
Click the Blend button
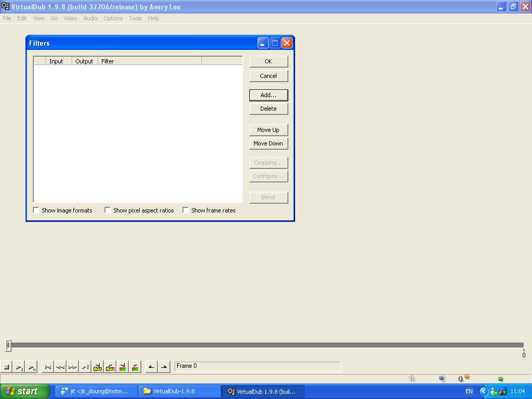tap(269, 197)
